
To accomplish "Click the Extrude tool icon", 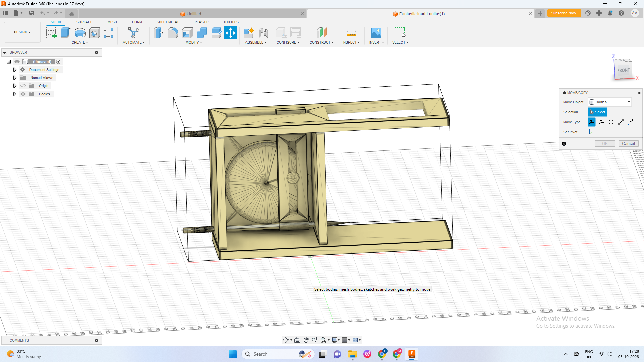I will (x=65, y=33).
